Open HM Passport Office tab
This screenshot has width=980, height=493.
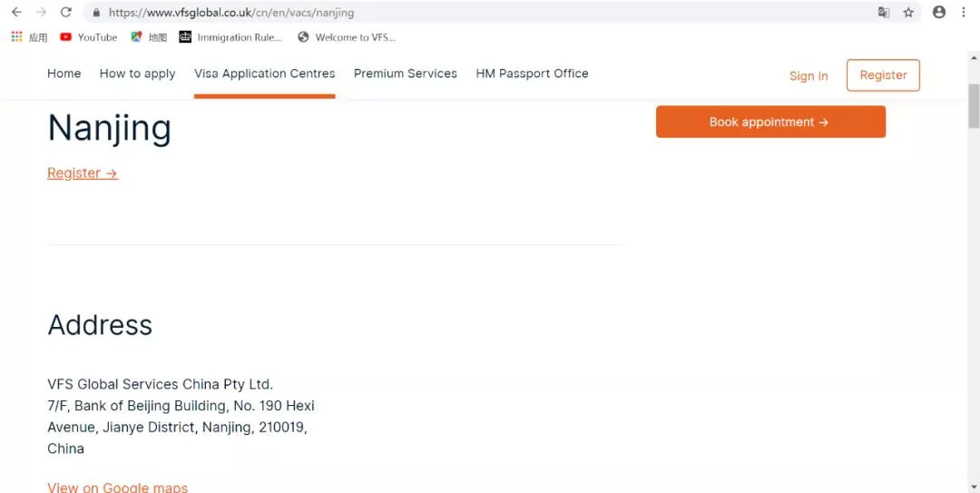pyautogui.click(x=532, y=74)
